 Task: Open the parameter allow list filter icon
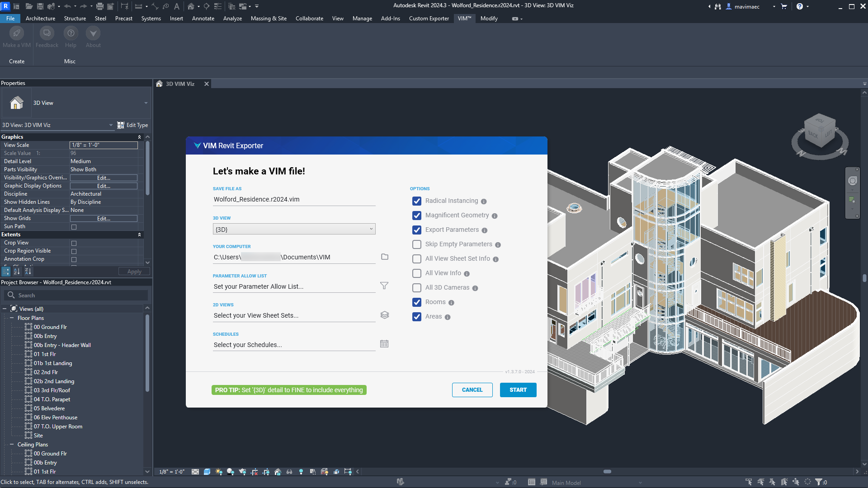[384, 286]
